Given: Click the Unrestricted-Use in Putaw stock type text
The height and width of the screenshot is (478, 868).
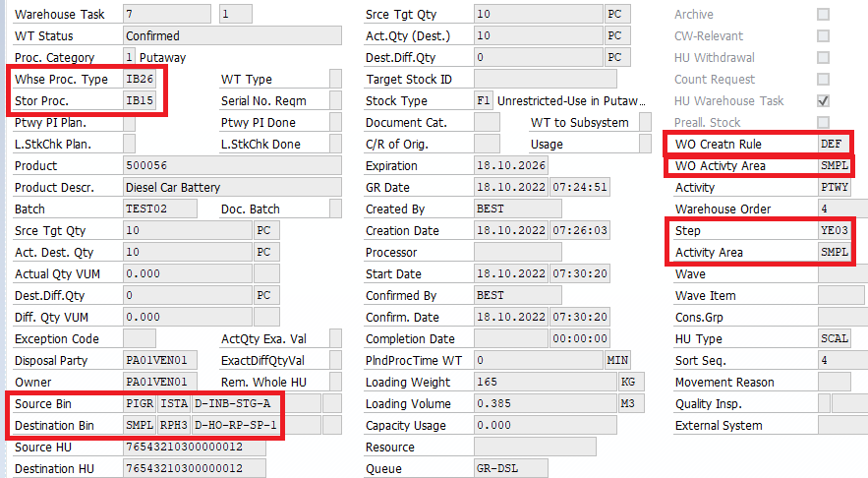Looking at the screenshot, I should (x=571, y=100).
